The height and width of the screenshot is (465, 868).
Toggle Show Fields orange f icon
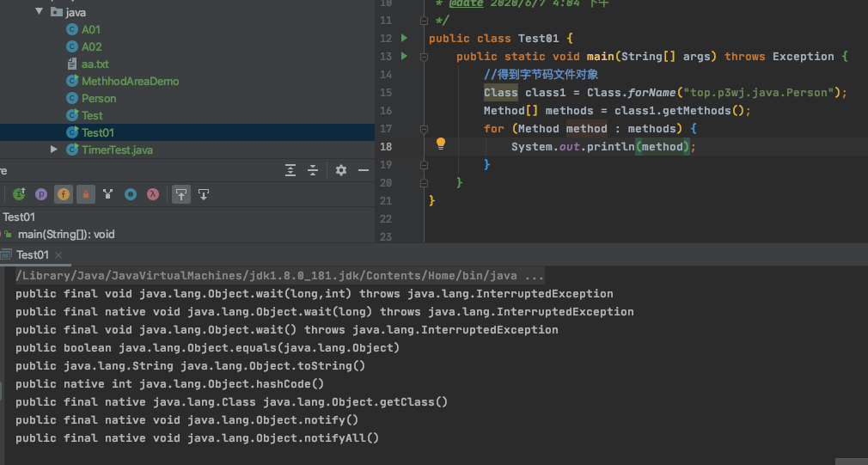coord(64,194)
